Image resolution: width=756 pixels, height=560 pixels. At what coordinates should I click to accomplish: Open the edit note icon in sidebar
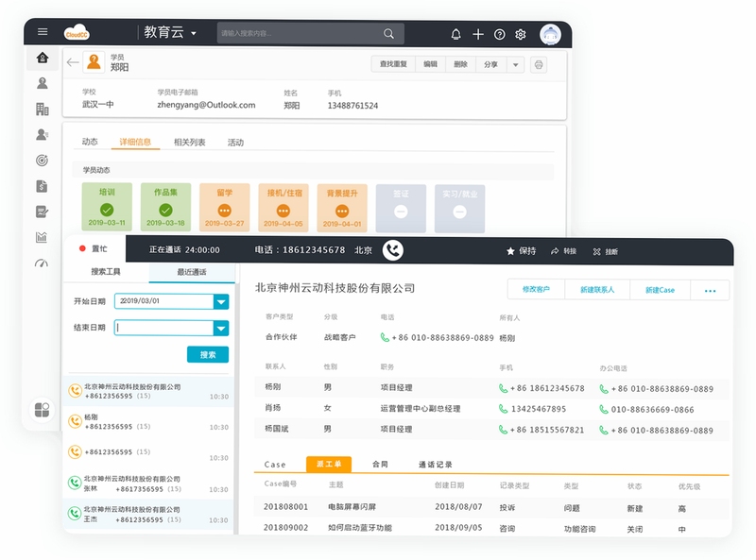click(x=42, y=212)
